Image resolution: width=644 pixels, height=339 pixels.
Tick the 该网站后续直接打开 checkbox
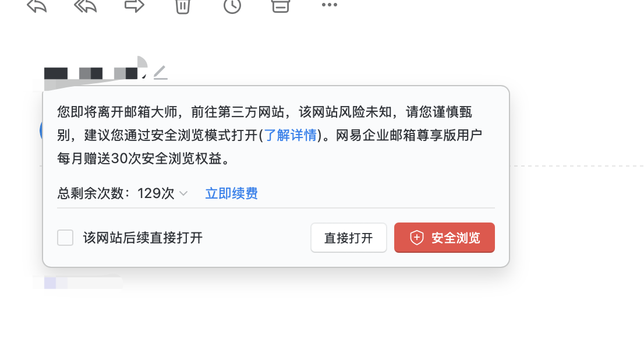pos(65,238)
